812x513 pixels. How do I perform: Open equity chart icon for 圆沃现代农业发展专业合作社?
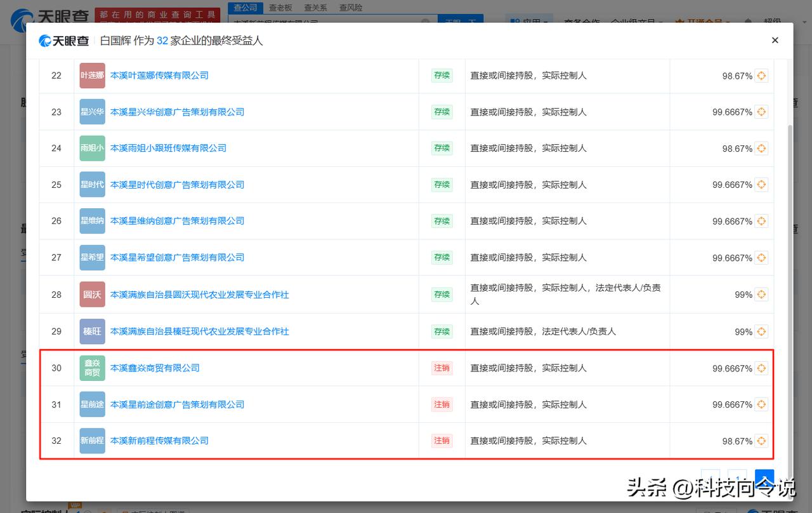click(761, 295)
